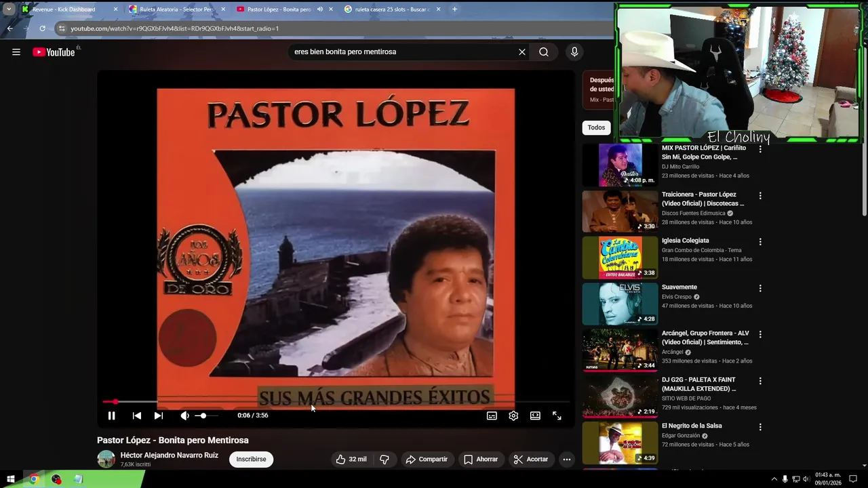The width and height of the screenshot is (868, 488).
Task: Go to YouTube home via the logo
Action: tap(54, 52)
